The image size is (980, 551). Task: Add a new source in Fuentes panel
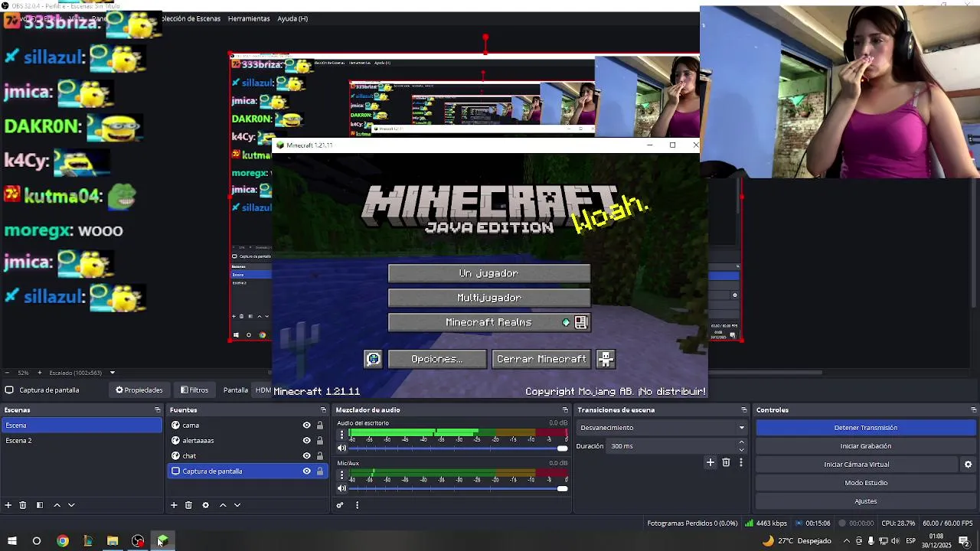(x=174, y=505)
